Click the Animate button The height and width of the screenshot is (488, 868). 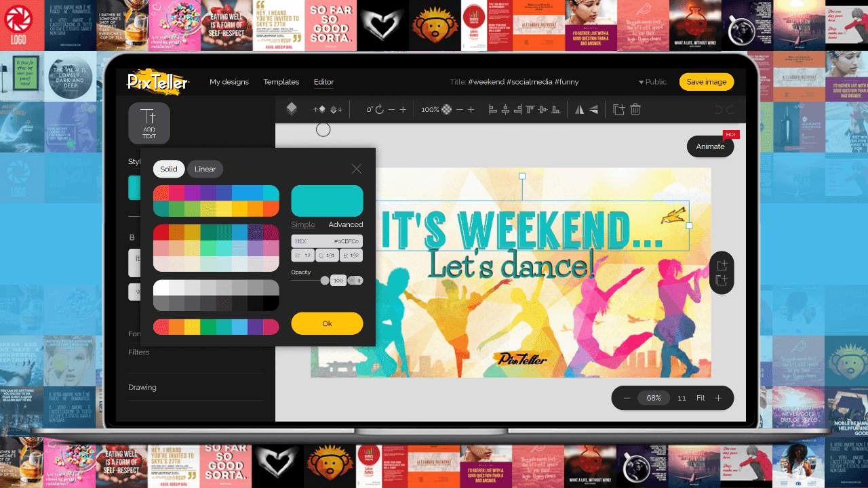(710, 146)
